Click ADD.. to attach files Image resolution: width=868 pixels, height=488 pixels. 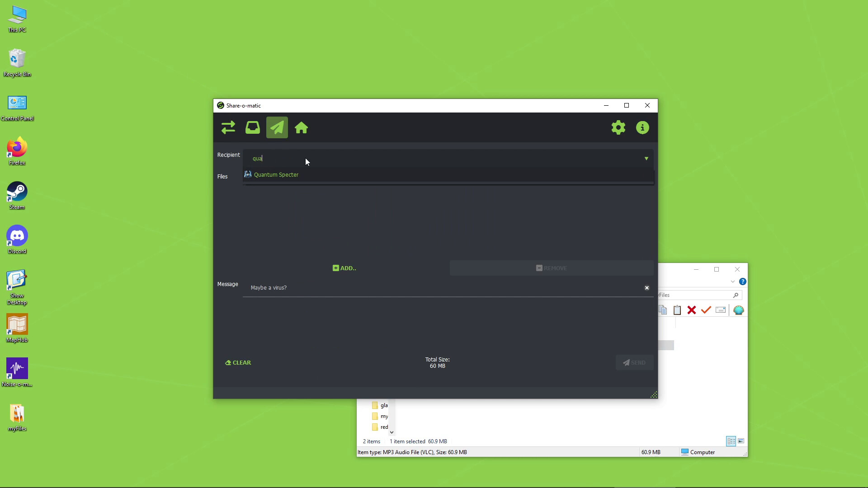pos(344,268)
